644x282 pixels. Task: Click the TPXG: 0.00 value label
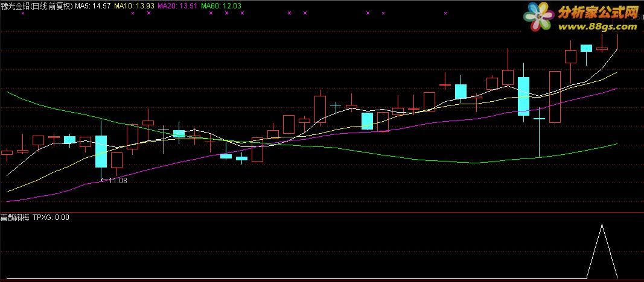coord(51,218)
